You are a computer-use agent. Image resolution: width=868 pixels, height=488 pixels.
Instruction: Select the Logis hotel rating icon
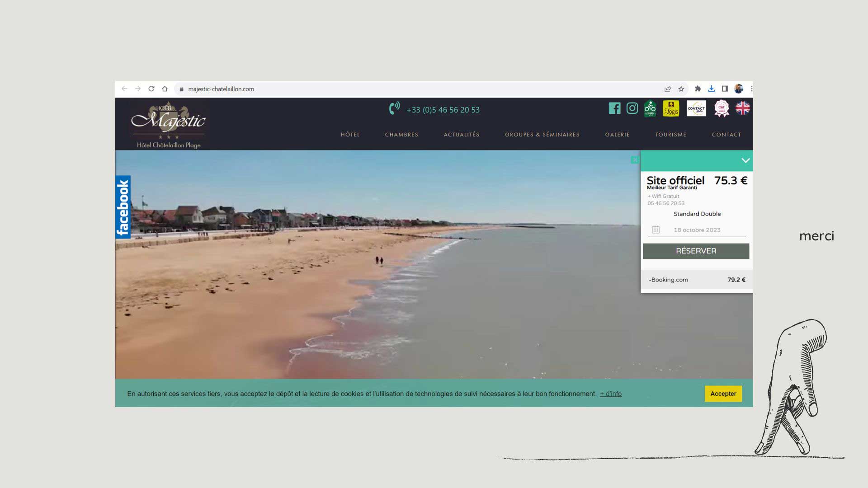(671, 108)
